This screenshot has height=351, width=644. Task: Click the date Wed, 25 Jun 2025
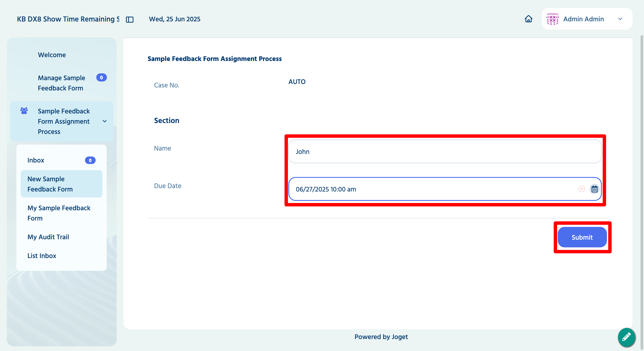pyautogui.click(x=174, y=19)
